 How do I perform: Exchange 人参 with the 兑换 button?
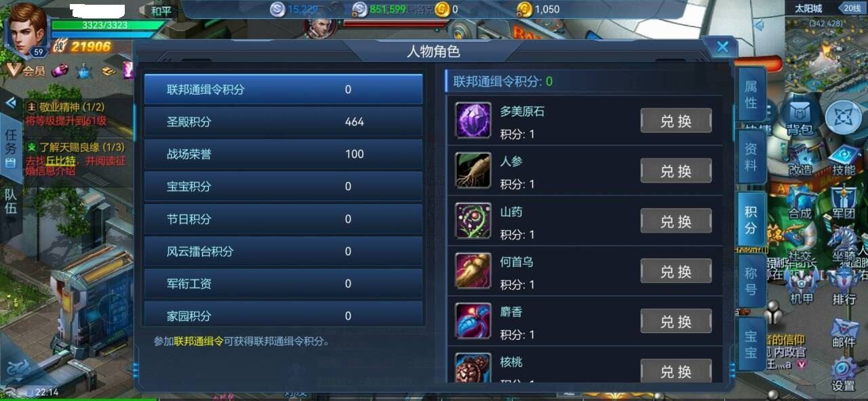pyautogui.click(x=676, y=171)
